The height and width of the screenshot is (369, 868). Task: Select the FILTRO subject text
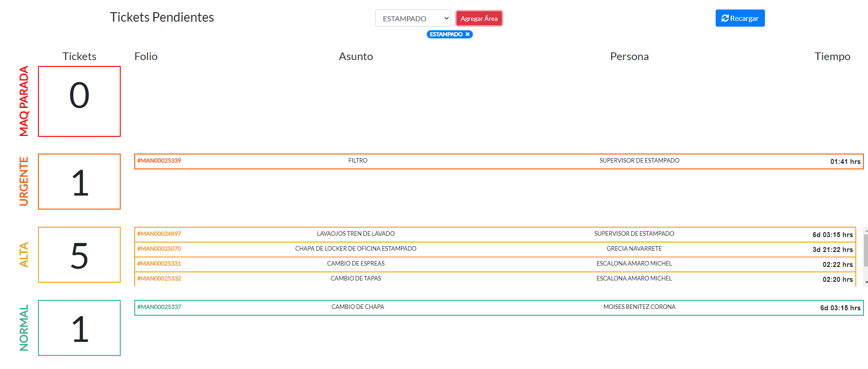coord(358,161)
